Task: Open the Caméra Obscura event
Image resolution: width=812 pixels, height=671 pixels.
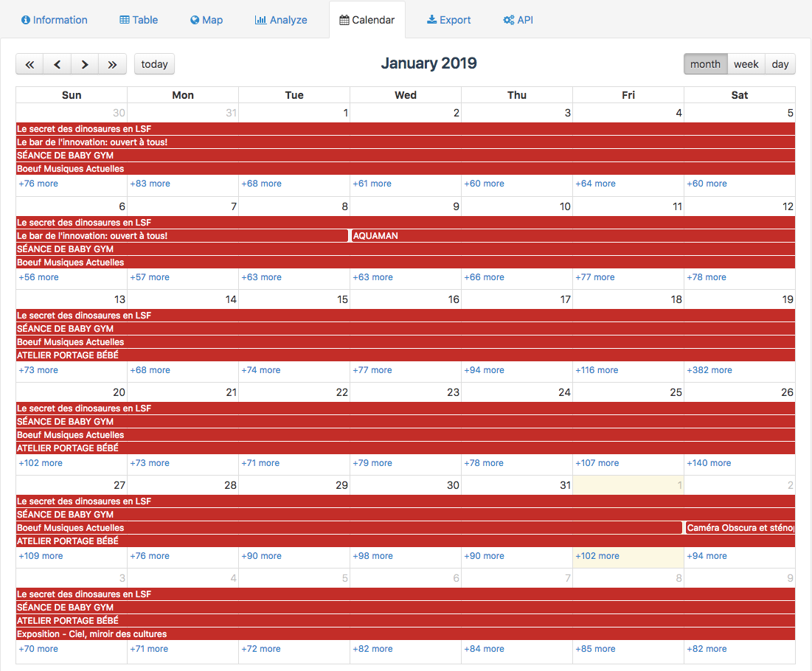Action: [740, 528]
